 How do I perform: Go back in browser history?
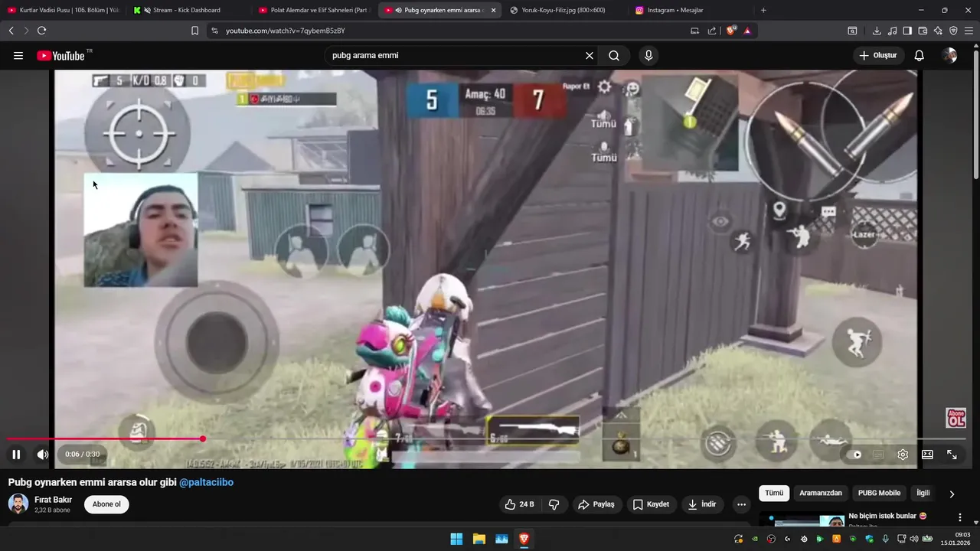[x=11, y=31]
